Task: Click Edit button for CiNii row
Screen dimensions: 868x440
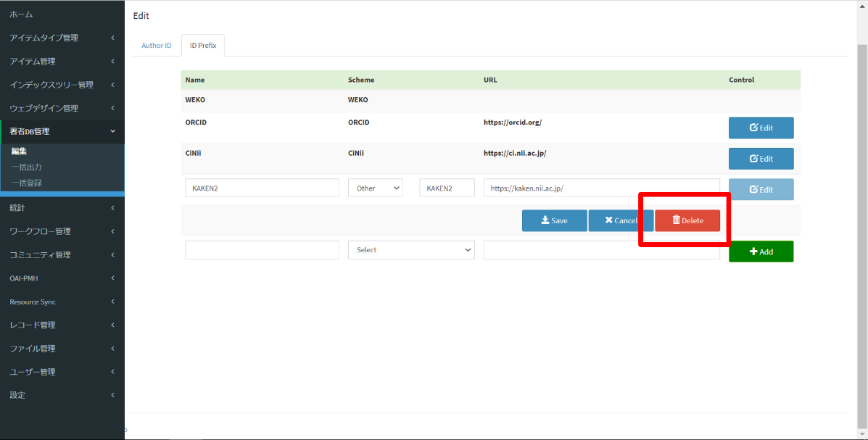Action: point(761,159)
